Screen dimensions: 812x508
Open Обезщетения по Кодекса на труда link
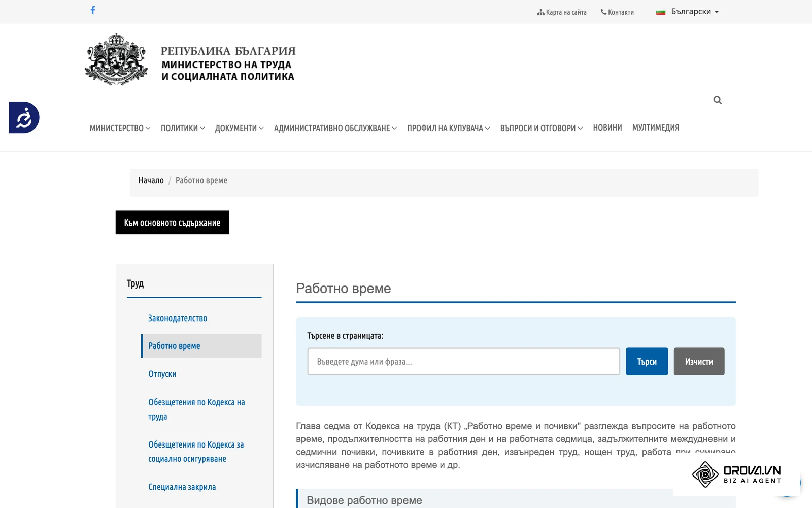point(196,409)
